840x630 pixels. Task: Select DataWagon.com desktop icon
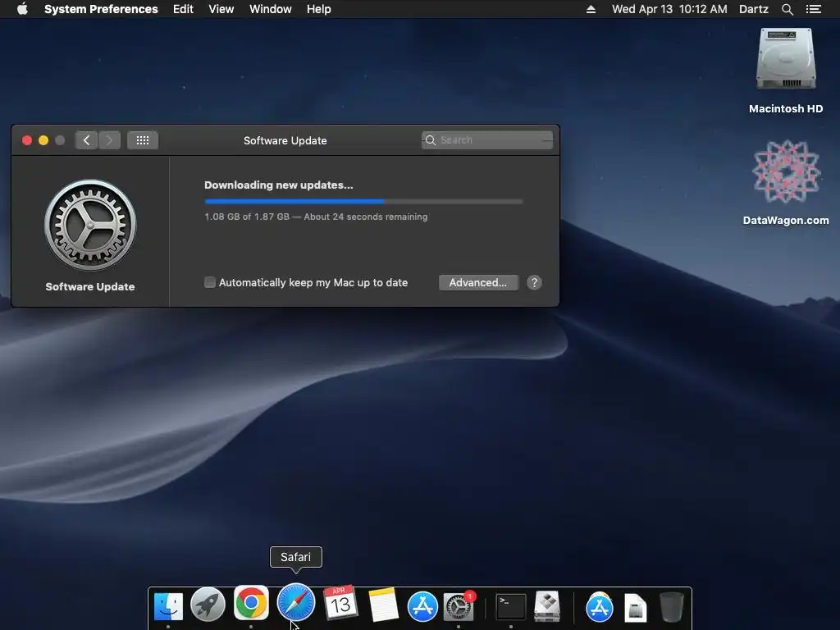[x=786, y=171]
